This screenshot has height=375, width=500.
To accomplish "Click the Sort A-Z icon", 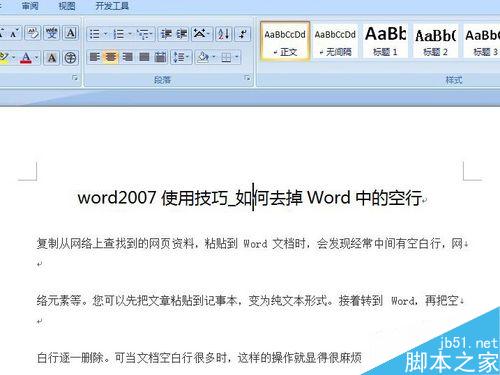I will (x=224, y=34).
